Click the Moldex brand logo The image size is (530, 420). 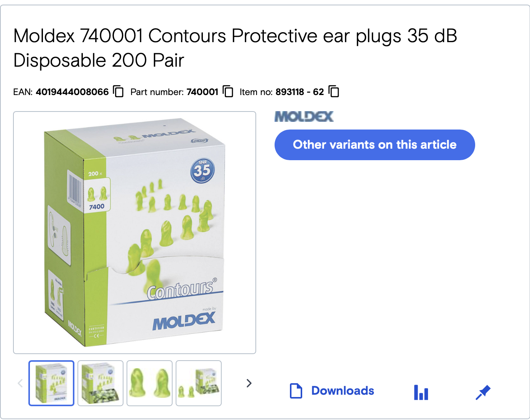tap(304, 116)
